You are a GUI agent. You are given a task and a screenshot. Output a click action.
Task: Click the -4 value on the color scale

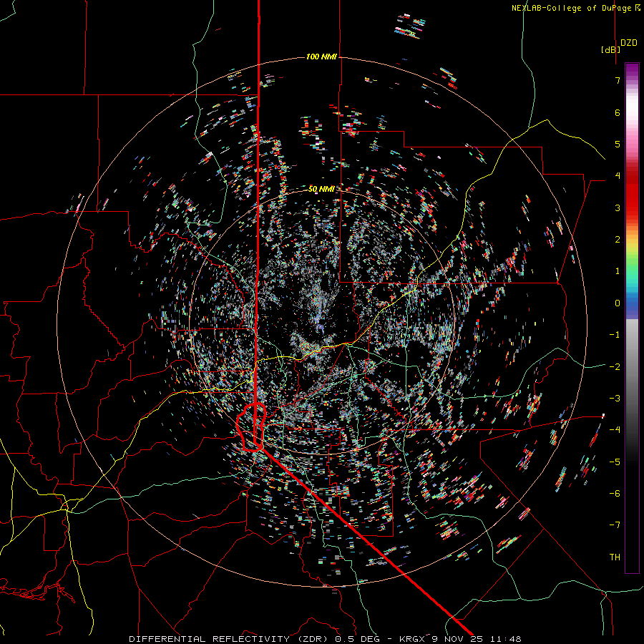coord(615,430)
